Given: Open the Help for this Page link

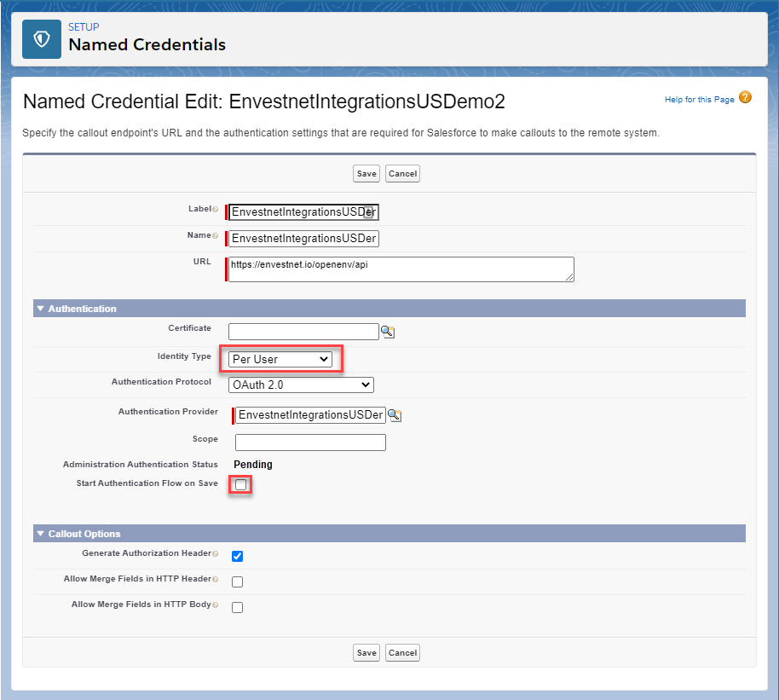Looking at the screenshot, I should click(x=700, y=100).
